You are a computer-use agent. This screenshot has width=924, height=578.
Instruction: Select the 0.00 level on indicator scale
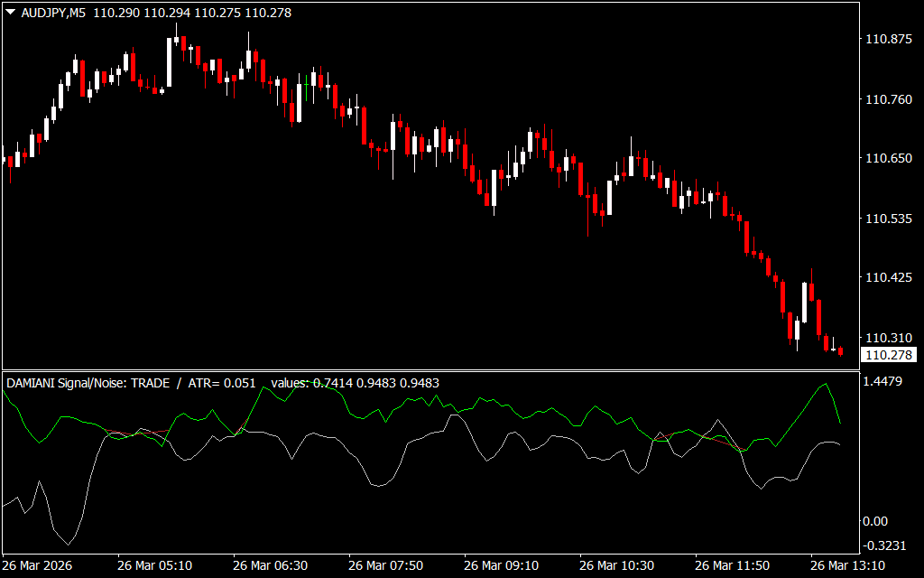[x=875, y=521]
